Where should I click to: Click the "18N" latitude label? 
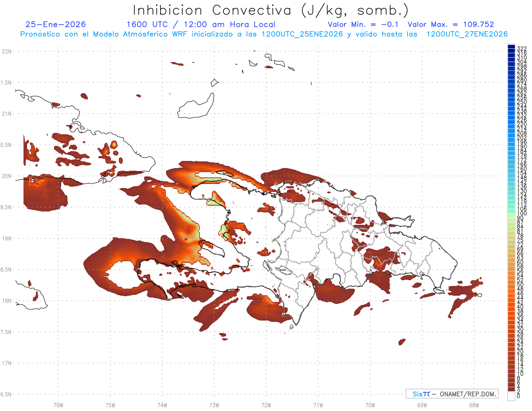click(7, 301)
